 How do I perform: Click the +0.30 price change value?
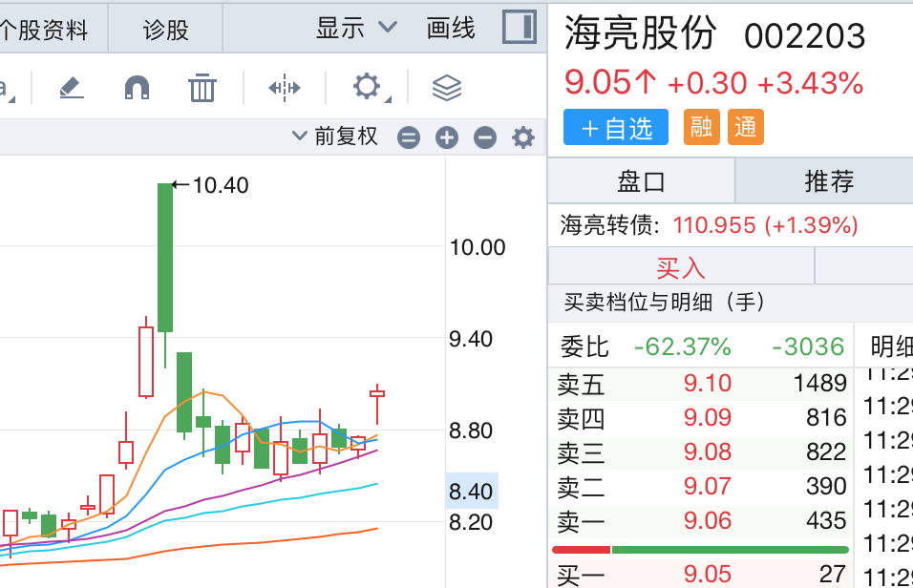(x=708, y=83)
